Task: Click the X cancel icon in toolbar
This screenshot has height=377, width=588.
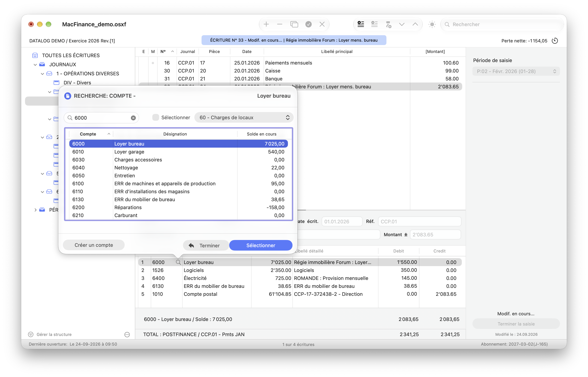Action: [322, 24]
